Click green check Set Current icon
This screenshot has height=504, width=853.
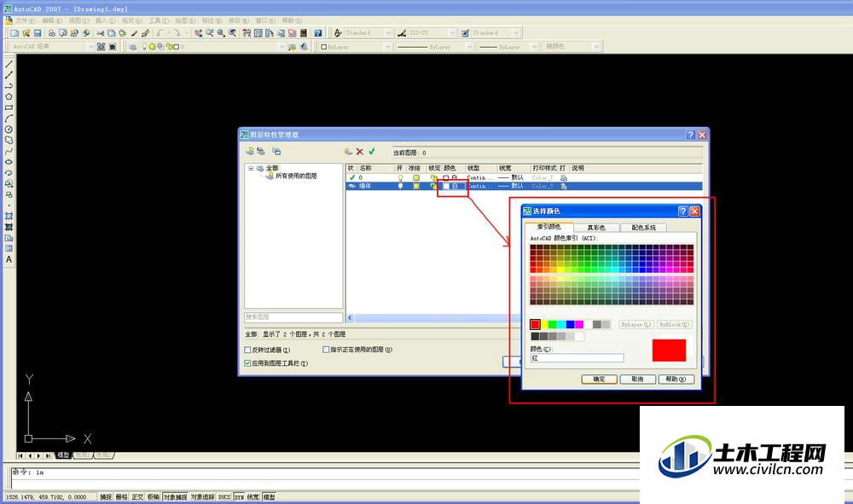[x=372, y=151]
